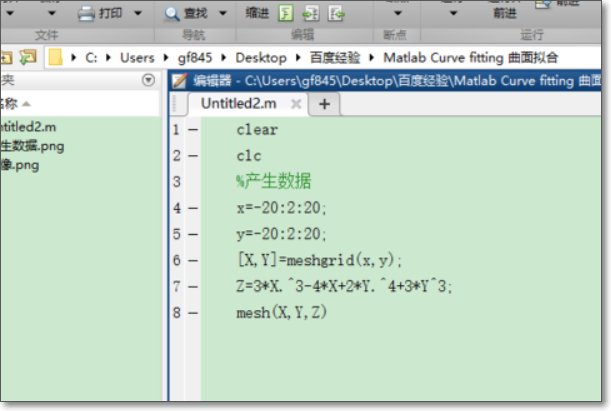Click the browse-for-folder icon with green arrow
The width and height of the screenshot is (611, 411).
(x=28, y=57)
